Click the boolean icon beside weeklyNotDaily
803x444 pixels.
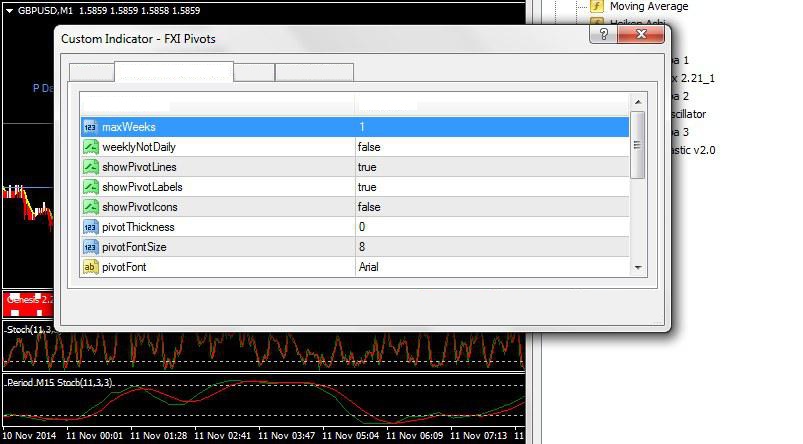[90, 147]
